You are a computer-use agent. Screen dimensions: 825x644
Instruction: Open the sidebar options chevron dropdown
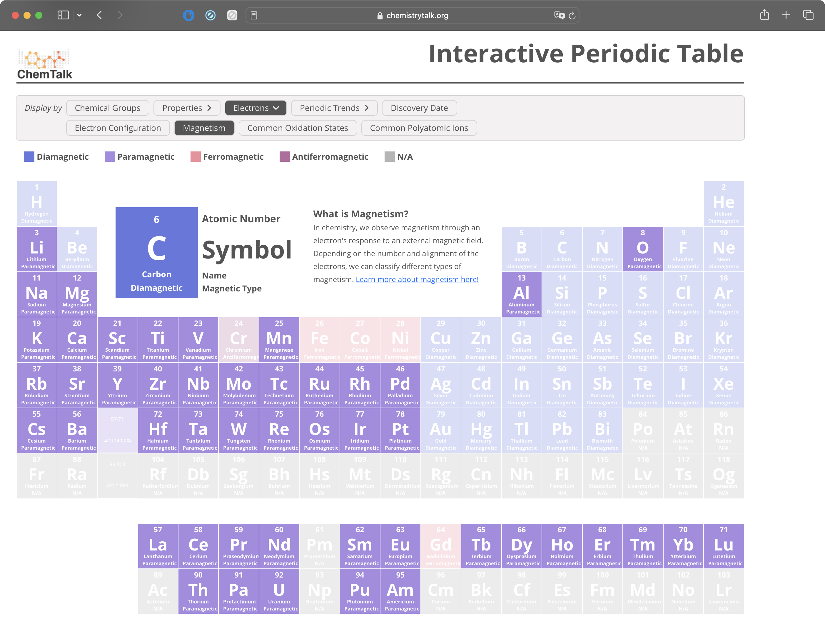pos(79,15)
